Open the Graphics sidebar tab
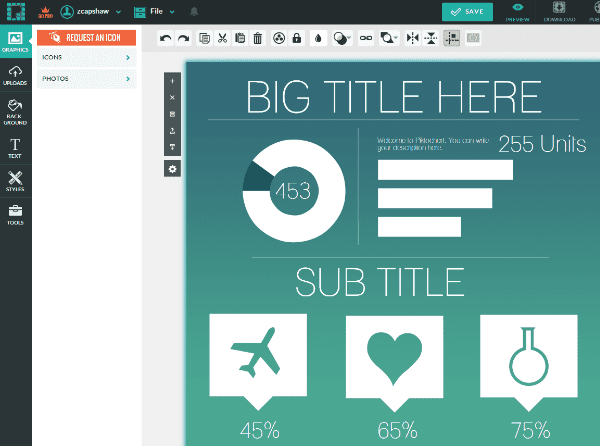This screenshot has width=600, height=446. coord(15,42)
